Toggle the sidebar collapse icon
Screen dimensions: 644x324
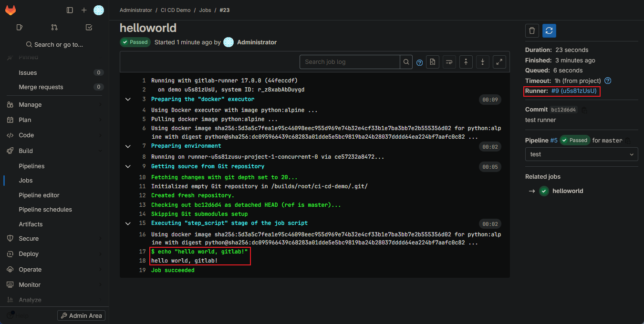(x=70, y=10)
